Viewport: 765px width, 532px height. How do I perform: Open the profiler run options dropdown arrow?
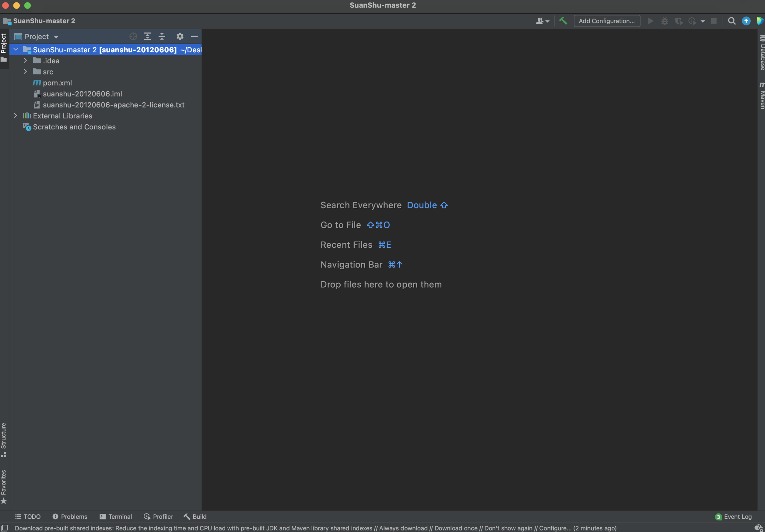coord(703,21)
